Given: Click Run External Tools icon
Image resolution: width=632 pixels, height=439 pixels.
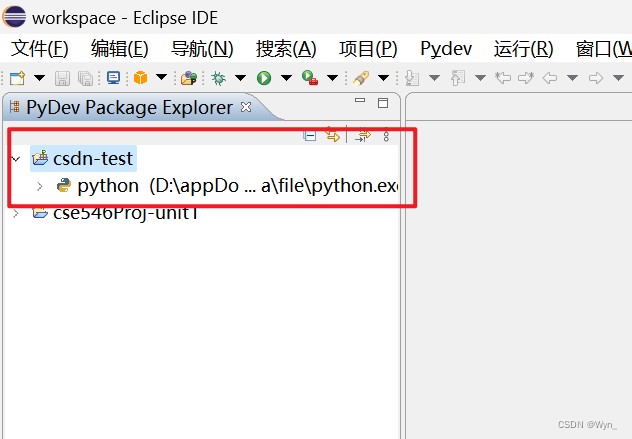Looking at the screenshot, I should [310, 77].
